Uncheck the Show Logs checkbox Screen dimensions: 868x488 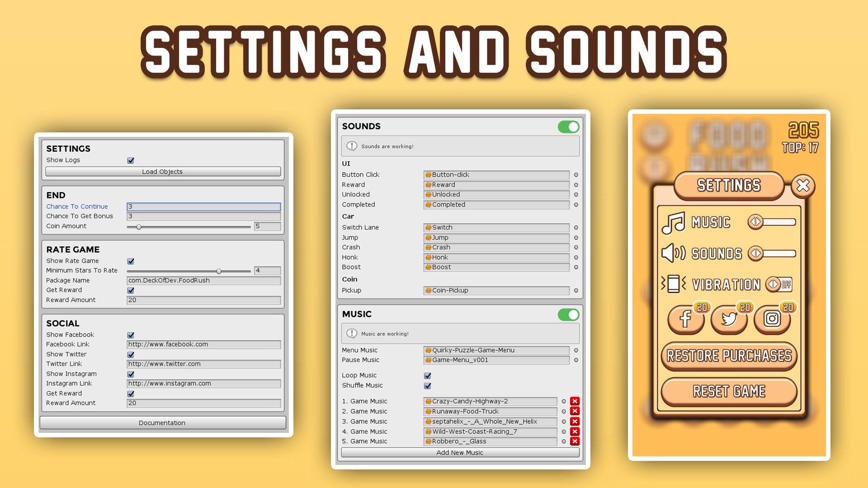(131, 160)
